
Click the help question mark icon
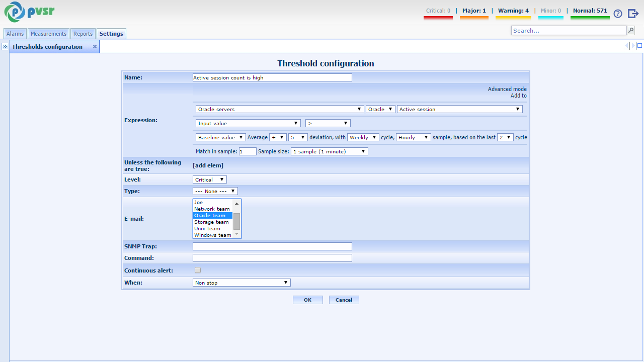tap(618, 14)
